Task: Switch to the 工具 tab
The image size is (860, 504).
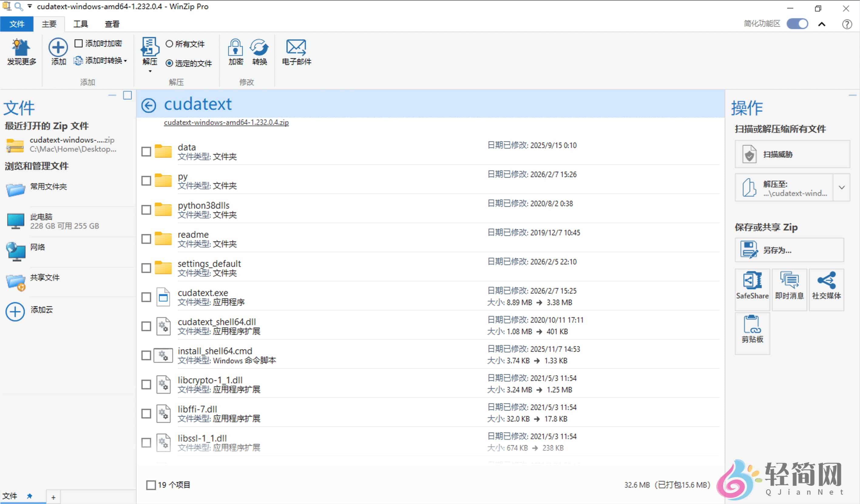Action: 80,24
